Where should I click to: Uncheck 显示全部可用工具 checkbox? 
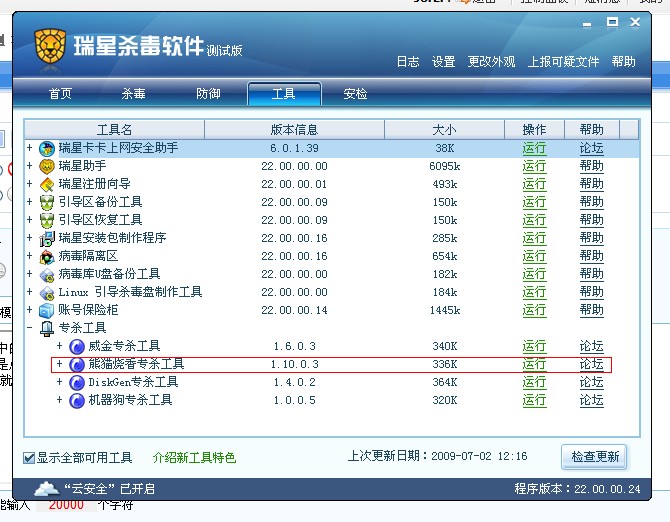(x=29, y=458)
